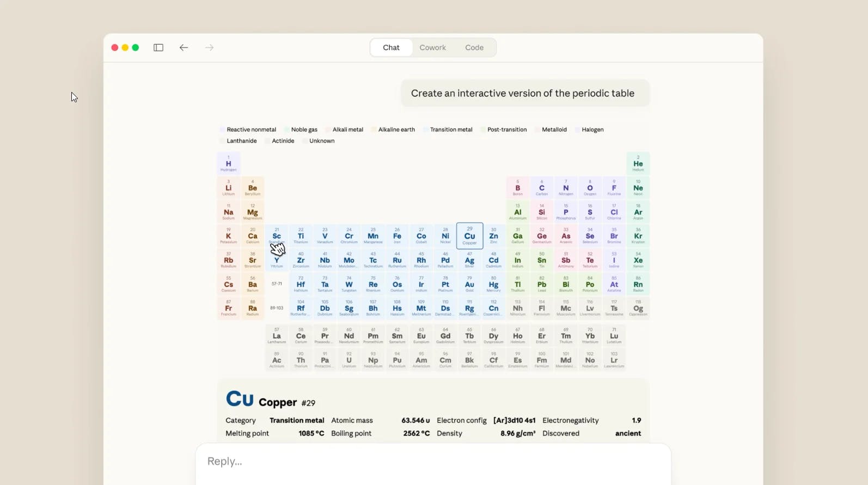Click the back navigation arrow
Image resolution: width=868 pixels, height=485 pixels.
pos(184,47)
